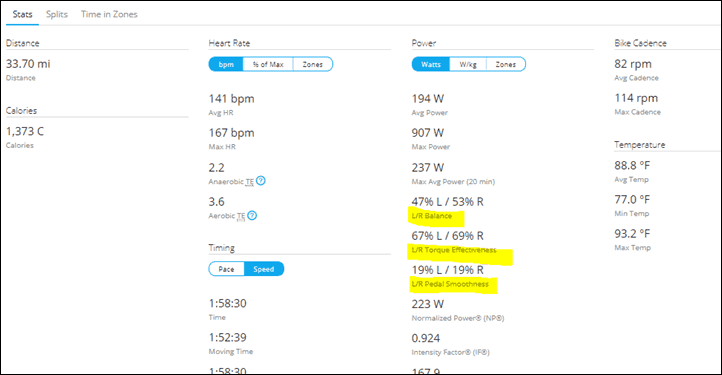The height and width of the screenshot is (375, 722).
Task: Select Speed in Timing section
Action: pos(264,269)
